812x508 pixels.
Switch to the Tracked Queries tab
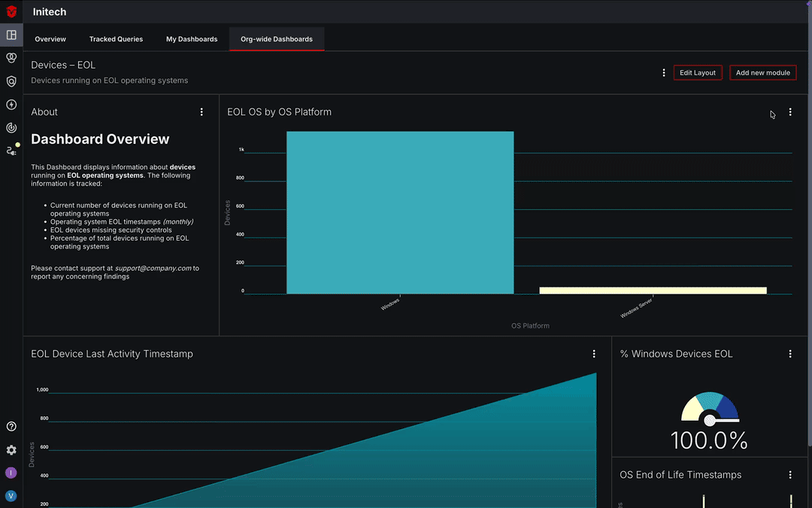pyautogui.click(x=116, y=39)
